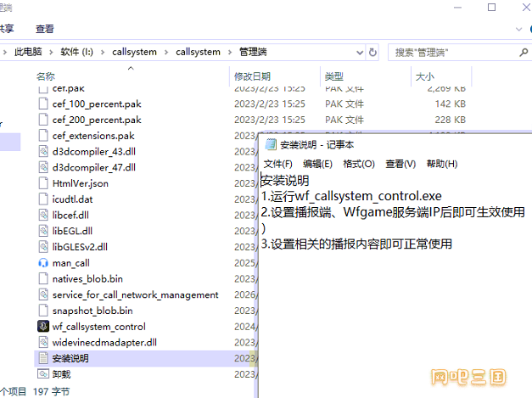
Task: Click the cef_200_percent.pak file icon
Action: click(x=43, y=120)
